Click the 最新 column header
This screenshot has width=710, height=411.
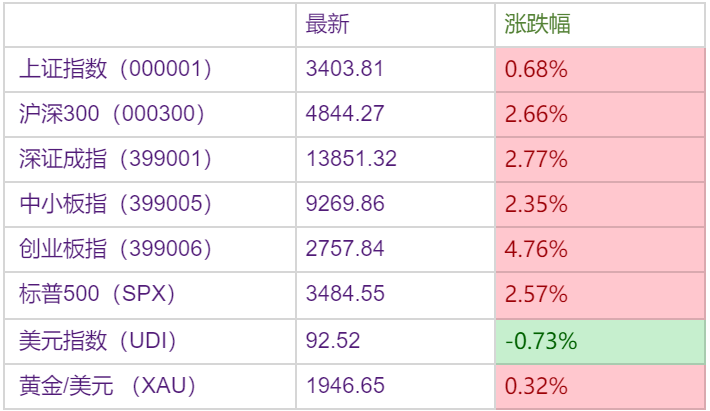point(327,24)
